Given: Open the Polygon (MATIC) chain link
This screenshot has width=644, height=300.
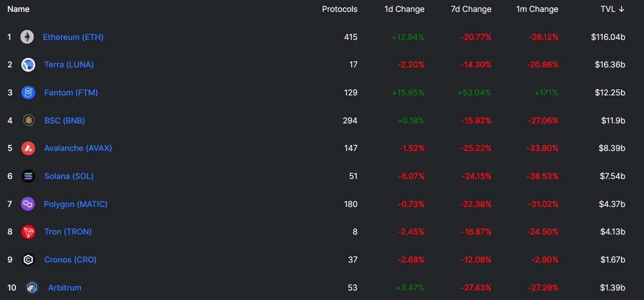Looking at the screenshot, I should [76, 204].
